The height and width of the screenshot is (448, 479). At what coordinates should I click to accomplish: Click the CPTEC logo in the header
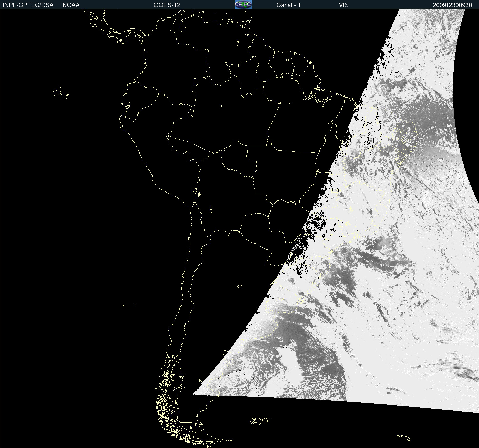pos(243,5)
